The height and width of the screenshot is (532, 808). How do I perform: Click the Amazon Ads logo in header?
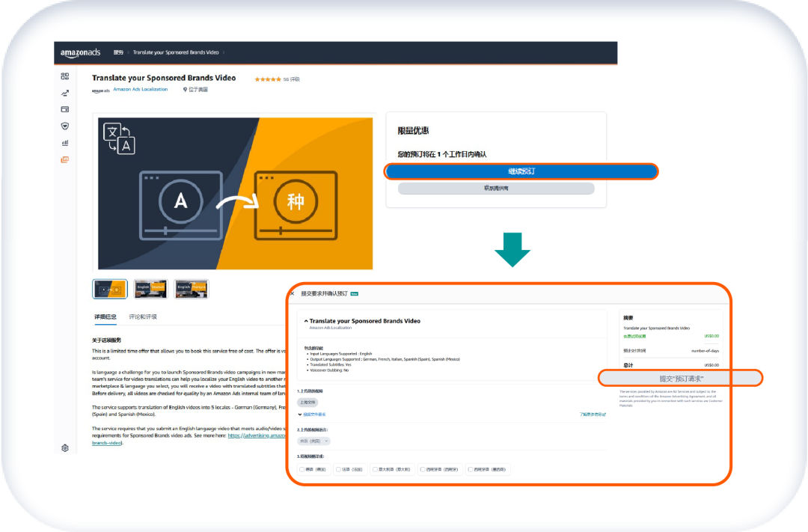click(80, 52)
